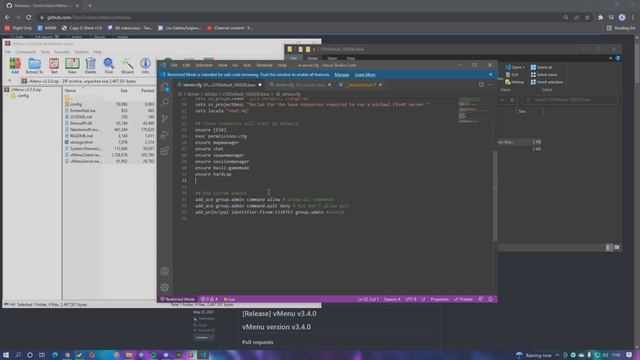Click the Properties language mode in status bar

(x=439, y=299)
